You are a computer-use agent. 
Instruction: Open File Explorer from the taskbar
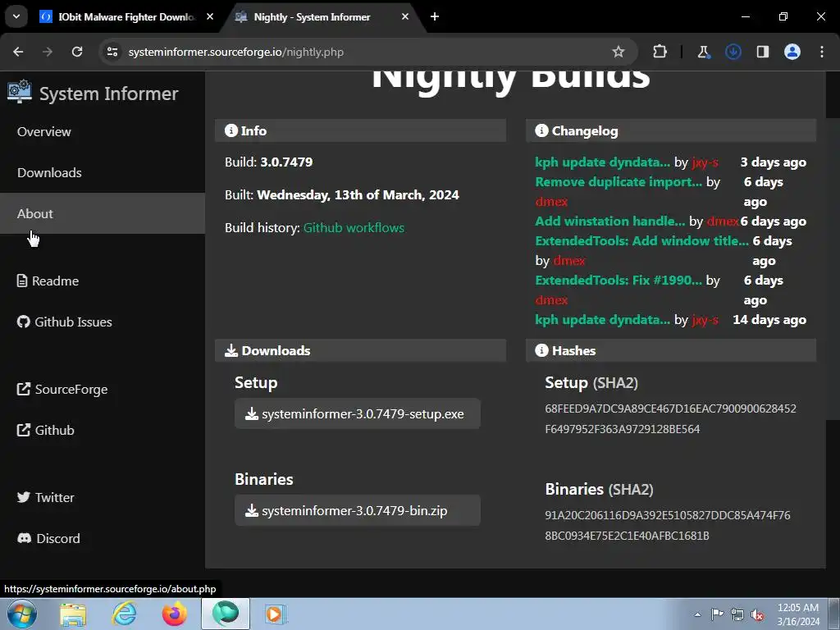tap(73, 614)
